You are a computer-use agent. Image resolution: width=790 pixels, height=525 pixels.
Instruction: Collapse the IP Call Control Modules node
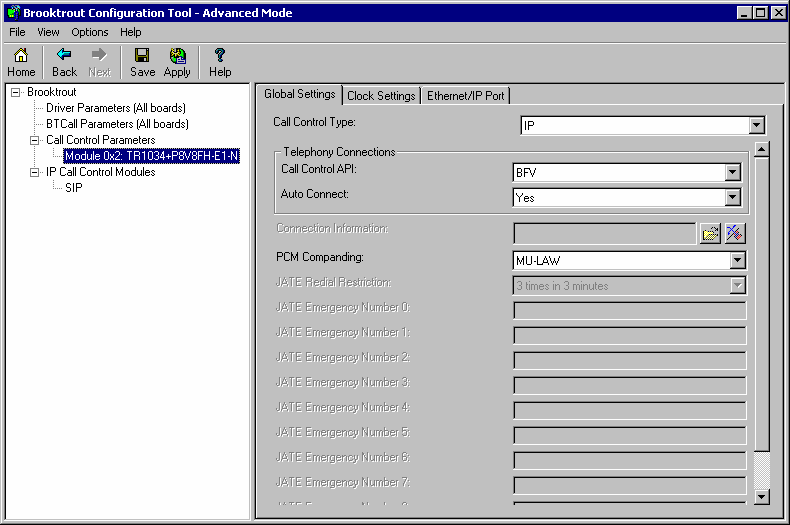34,172
